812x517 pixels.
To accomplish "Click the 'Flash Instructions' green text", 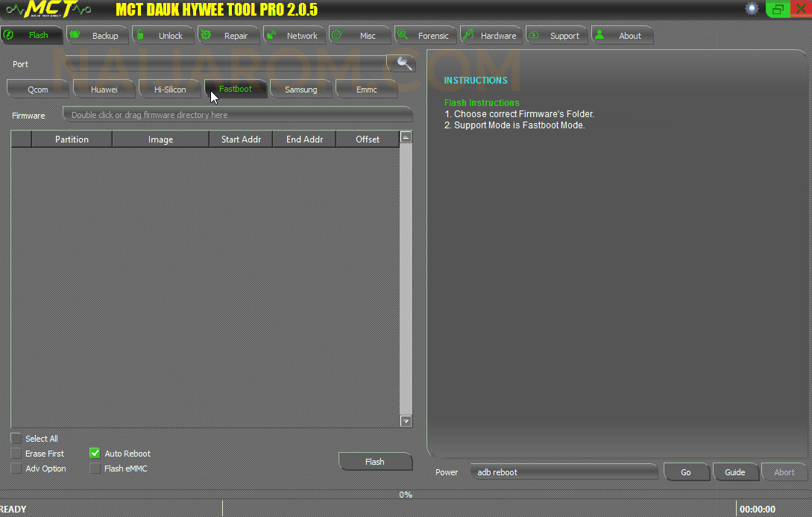I will pos(482,102).
